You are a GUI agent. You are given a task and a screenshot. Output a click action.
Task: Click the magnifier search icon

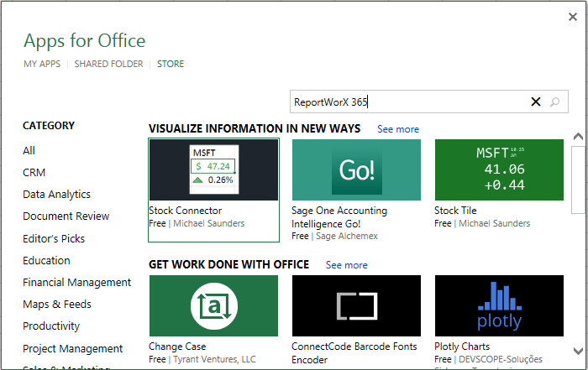tap(555, 102)
